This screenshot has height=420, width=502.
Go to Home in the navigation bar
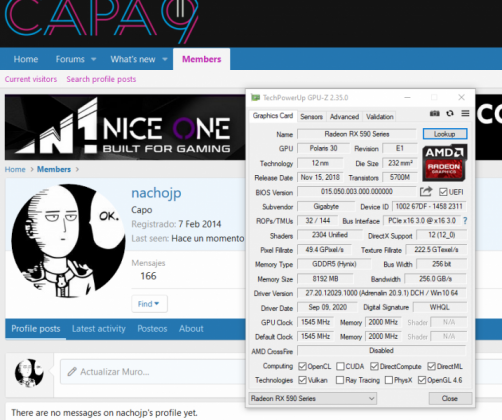point(26,59)
